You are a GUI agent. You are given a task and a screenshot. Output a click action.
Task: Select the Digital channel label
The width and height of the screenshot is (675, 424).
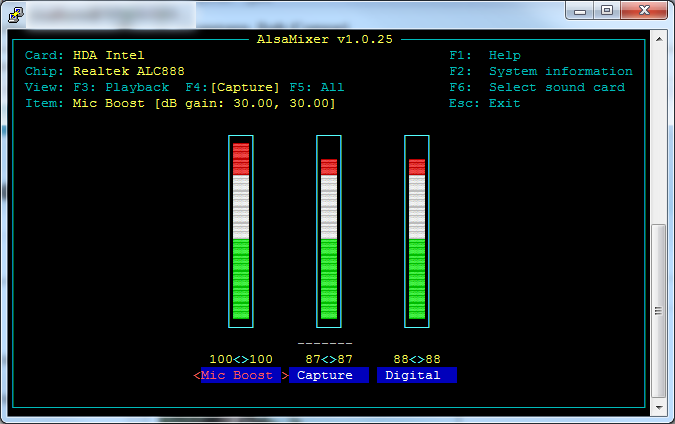(x=416, y=376)
